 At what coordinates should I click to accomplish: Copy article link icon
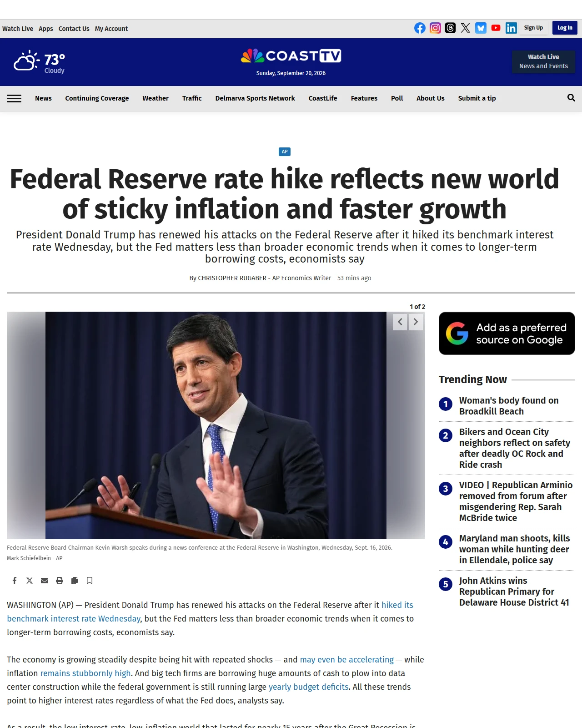tap(75, 581)
